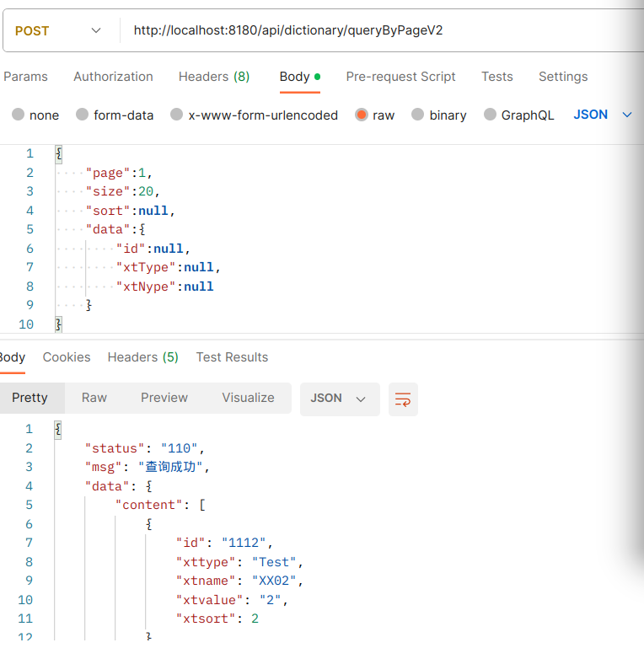Open the response JSON format dropdown
This screenshot has height=648, width=644.
pyautogui.click(x=339, y=399)
